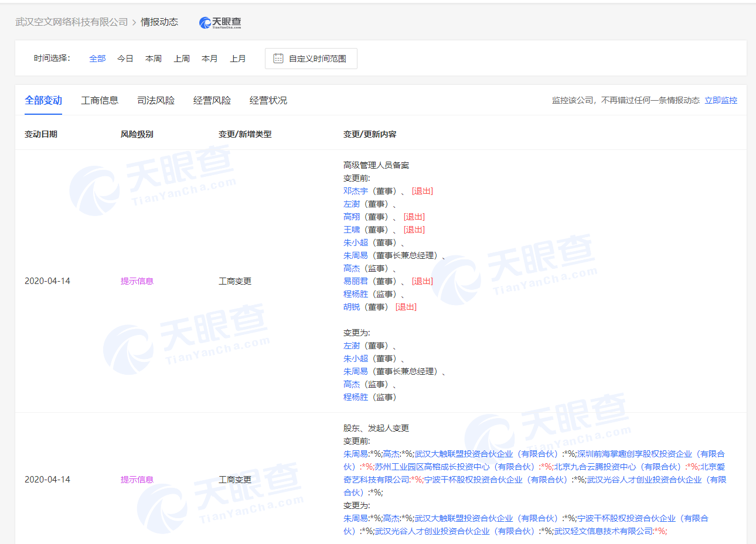Open 经营风险 tab
756x544 pixels.
[x=212, y=100]
